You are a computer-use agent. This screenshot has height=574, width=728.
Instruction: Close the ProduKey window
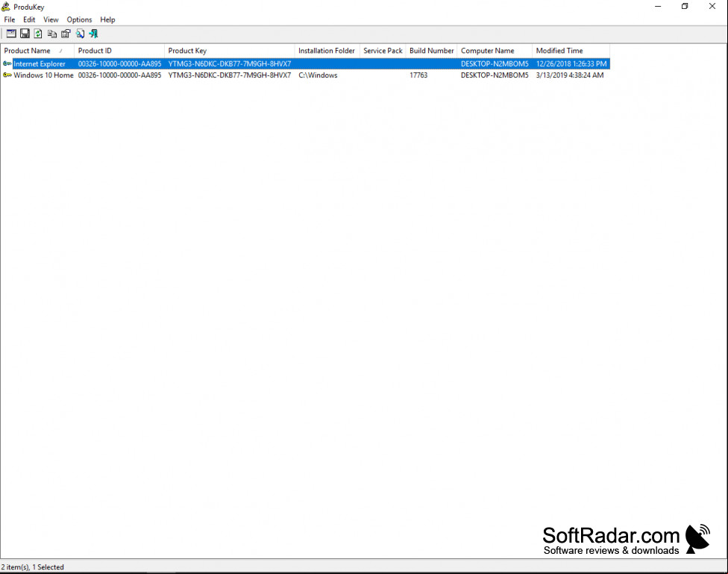(x=712, y=7)
